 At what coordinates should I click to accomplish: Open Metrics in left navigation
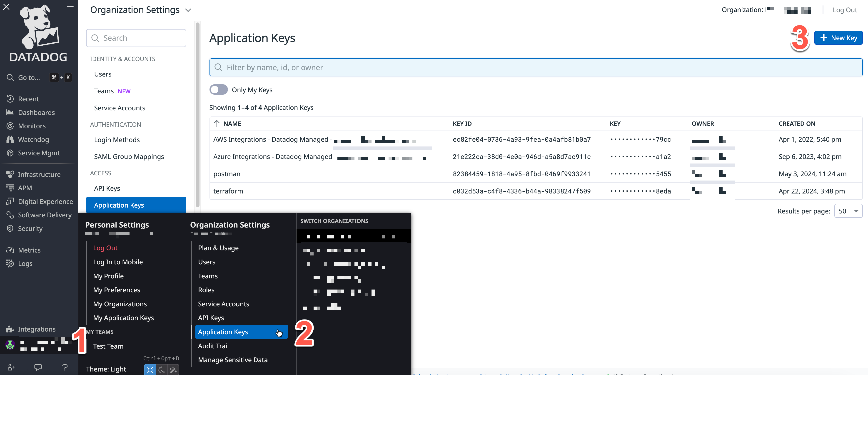[x=29, y=250]
